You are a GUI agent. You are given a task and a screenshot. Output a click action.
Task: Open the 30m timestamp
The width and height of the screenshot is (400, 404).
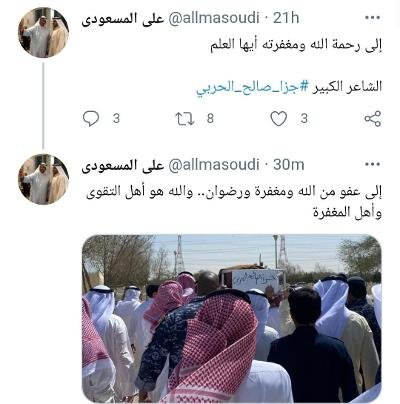coord(289,164)
